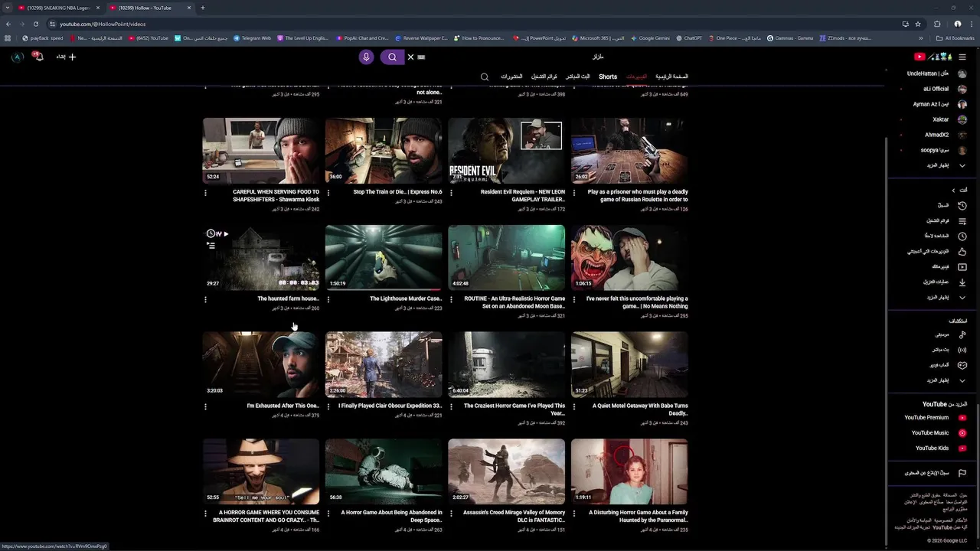Open Watch later in the sidebar
The width and height of the screenshot is (980, 551).
click(x=944, y=236)
